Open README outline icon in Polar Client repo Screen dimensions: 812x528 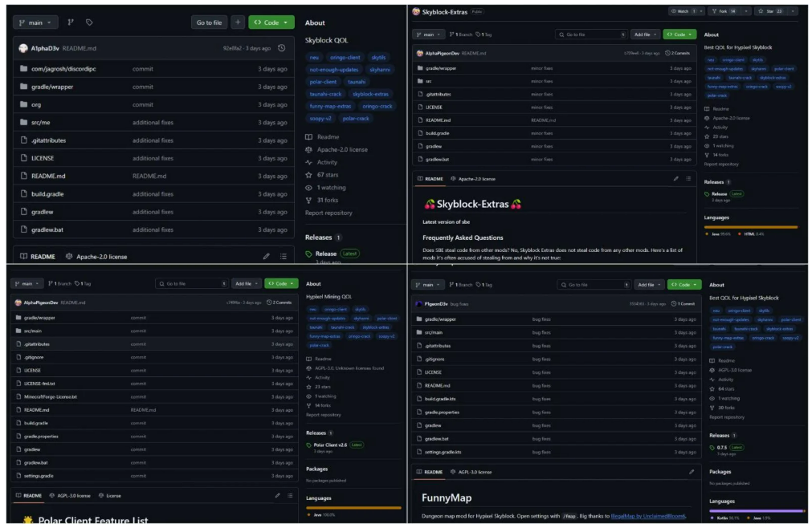click(x=290, y=495)
